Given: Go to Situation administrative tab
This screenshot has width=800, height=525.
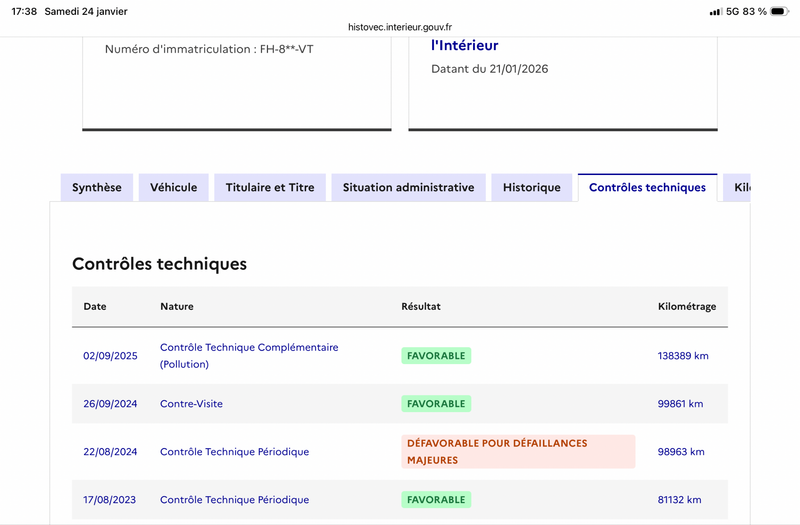Looking at the screenshot, I should (x=408, y=188).
